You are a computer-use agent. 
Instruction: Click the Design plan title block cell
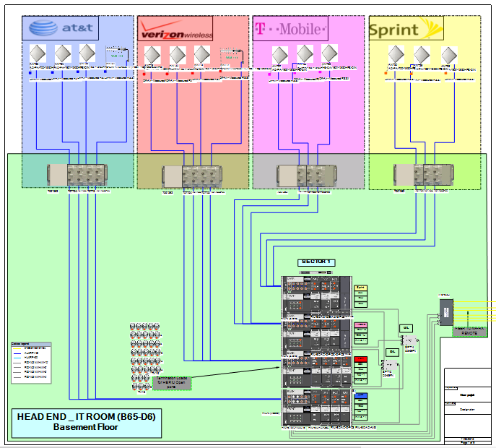click(x=467, y=410)
